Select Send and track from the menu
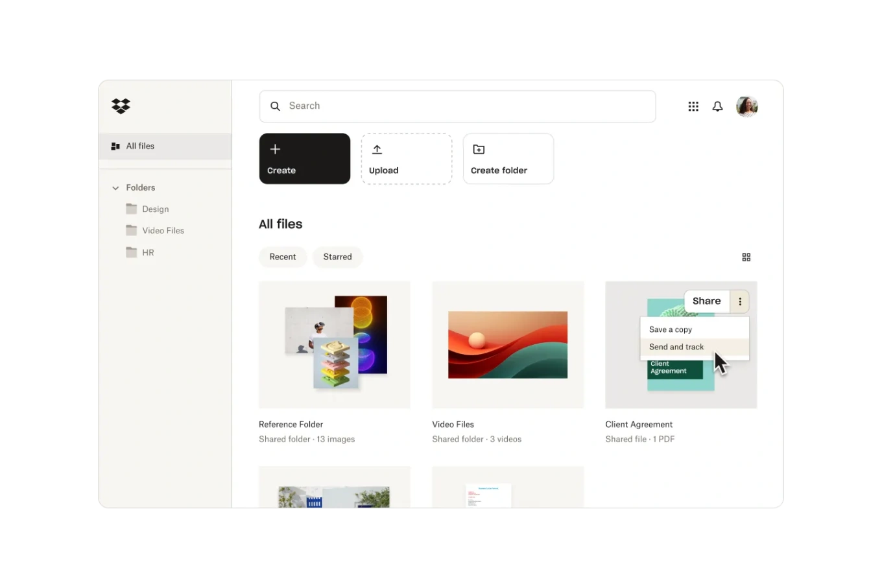882x588 pixels. point(676,347)
